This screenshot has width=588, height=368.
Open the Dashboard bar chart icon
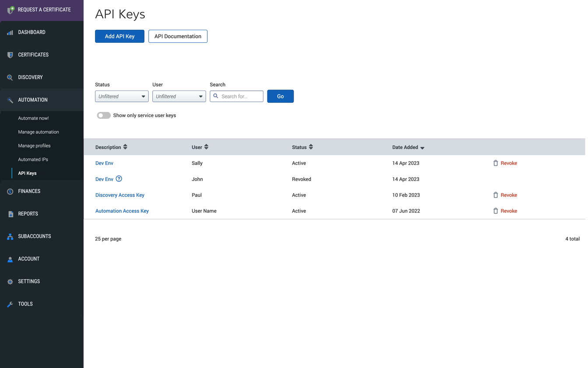pos(10,32)
